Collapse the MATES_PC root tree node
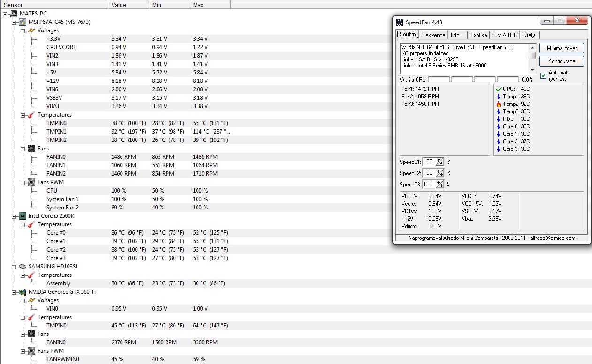The width and height of the screenshot is (592, 364). coord(5,14)
